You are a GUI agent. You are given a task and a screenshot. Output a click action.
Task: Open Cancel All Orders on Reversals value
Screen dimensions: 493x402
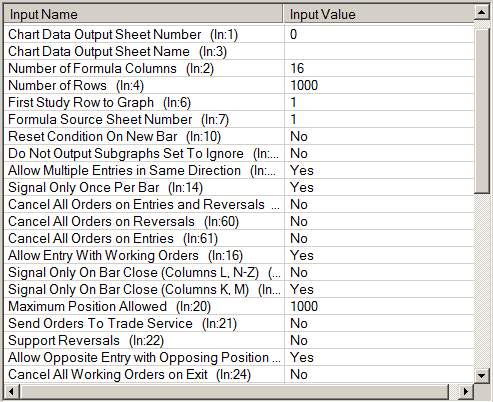(x=379, y=222)
